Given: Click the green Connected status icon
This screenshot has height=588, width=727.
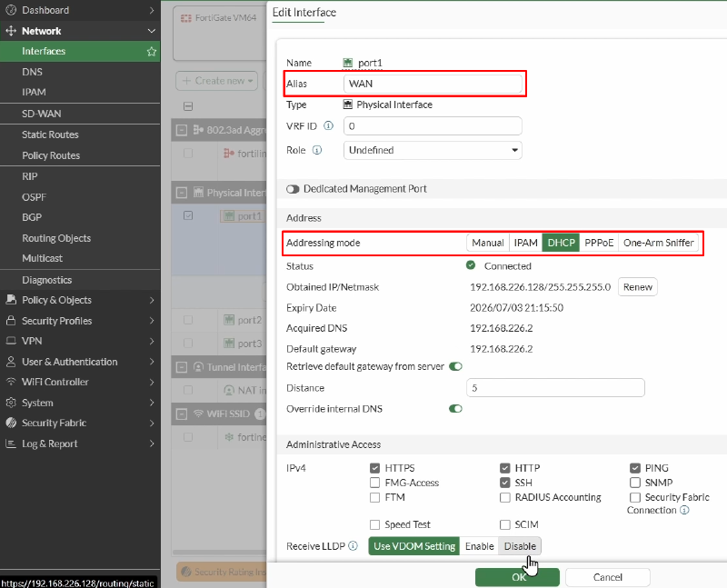Looking at the screenshot, I should click(471, 265).
